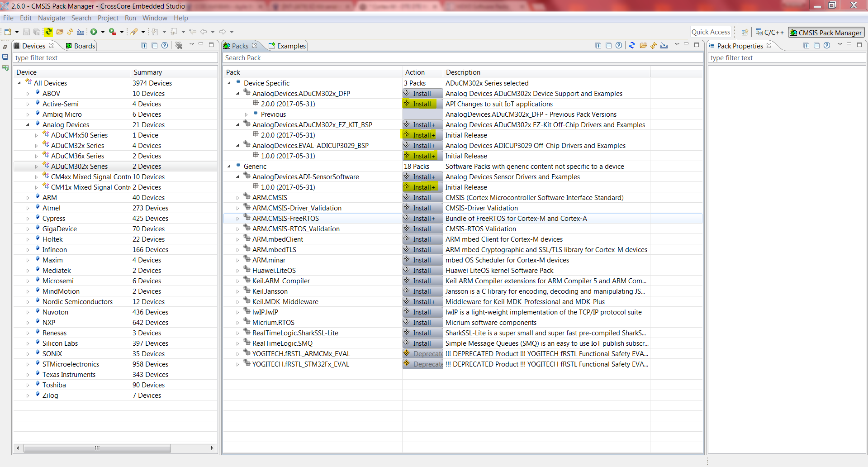Click Install+ for Keil.MDK-Middleware
Viewport: 868px width, 467px height.
click(422, 302)
